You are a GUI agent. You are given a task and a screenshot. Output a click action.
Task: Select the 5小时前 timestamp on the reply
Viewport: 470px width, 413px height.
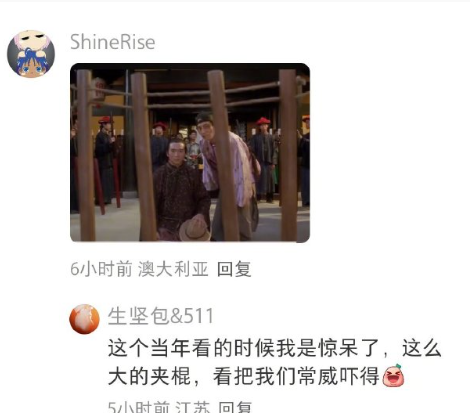point(139,407)
